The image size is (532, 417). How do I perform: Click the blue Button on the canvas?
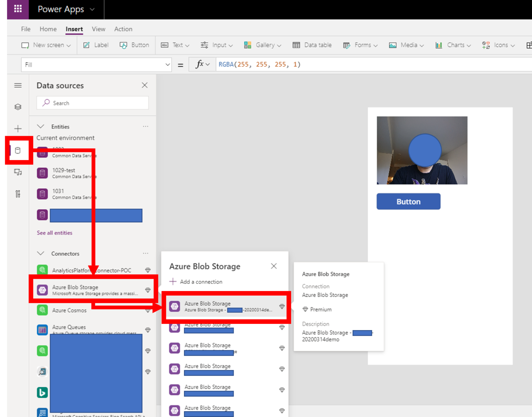408,201
